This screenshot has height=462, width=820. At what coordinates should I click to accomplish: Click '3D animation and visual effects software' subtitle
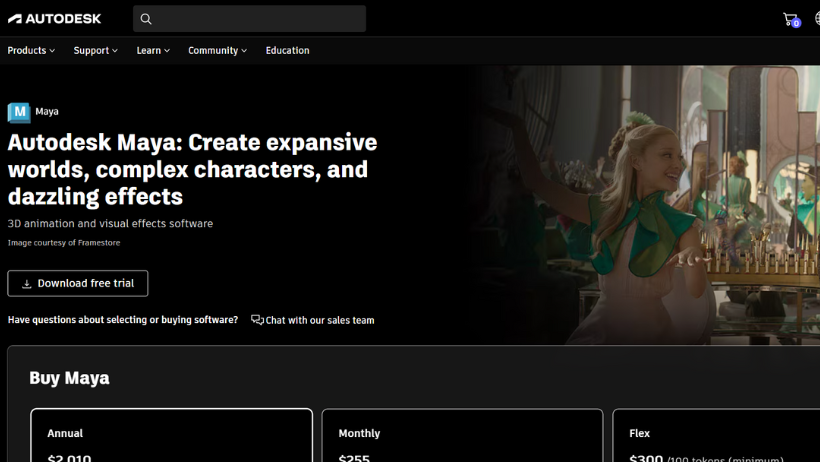coord(110,223)
